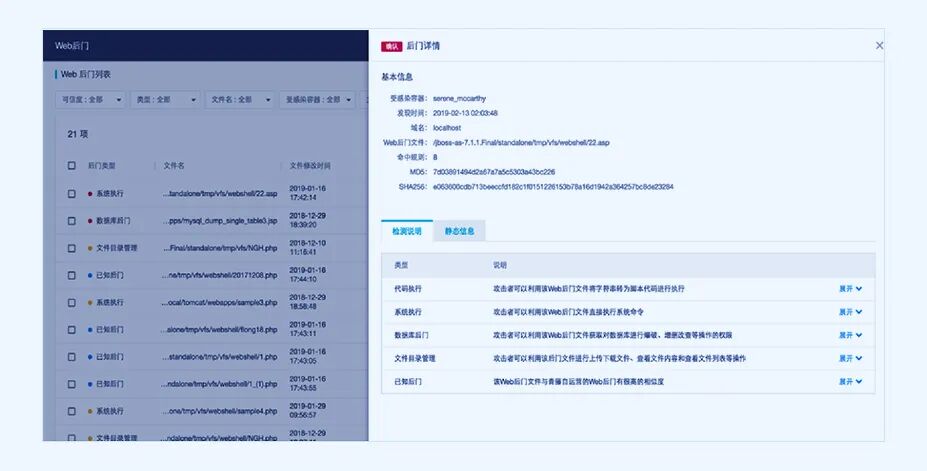This screenshot has height=471, width=927.
Task: Open the ...ocal/tomcat/webapps/sample3.php file entry
Action: tap(219, 303)
